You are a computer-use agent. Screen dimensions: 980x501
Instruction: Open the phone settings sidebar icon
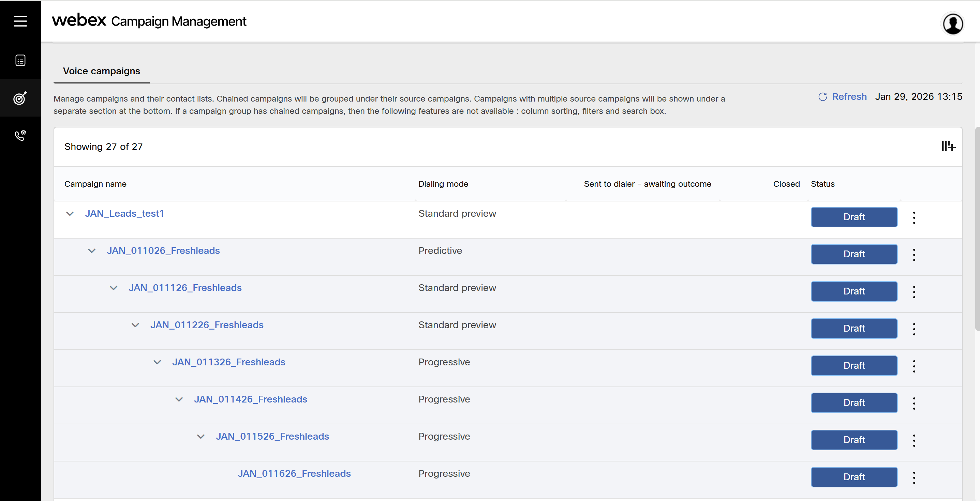20,135
